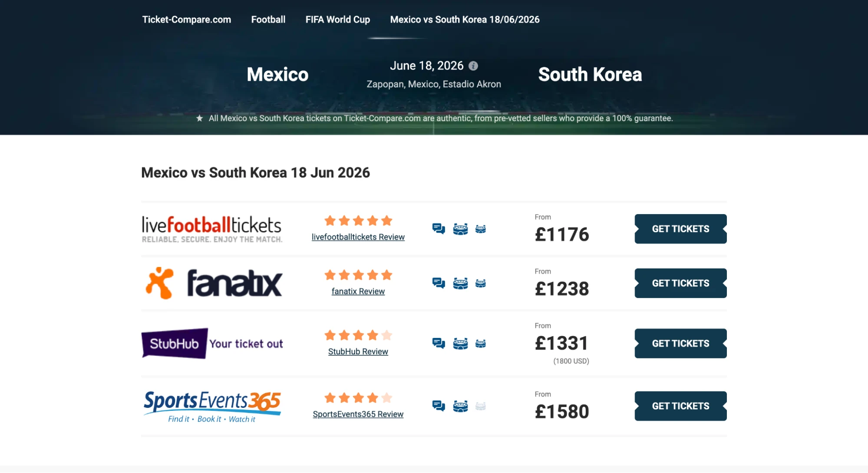868x473 pixels.
Task: Click the star icon before the authenticity notice
Action: (199, 118)
